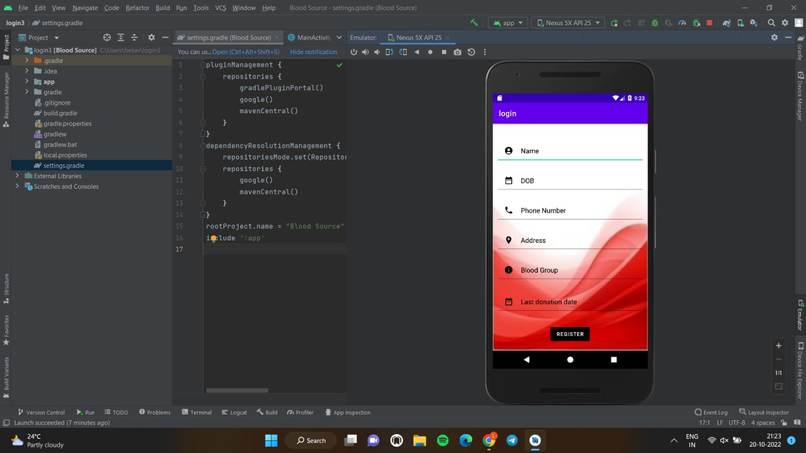Click Open (Ctrl+Alt+Shift+S) notification link
This screenshot has height=453, width=806.
[246, 52]
